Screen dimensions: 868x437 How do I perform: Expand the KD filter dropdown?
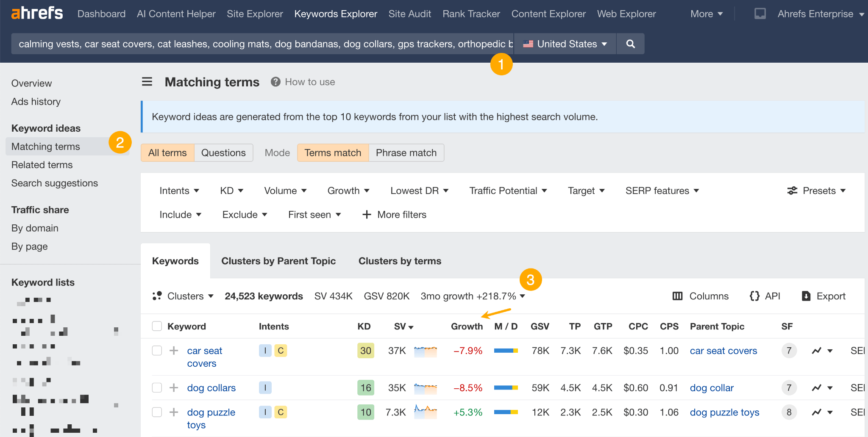pos(231,191)
